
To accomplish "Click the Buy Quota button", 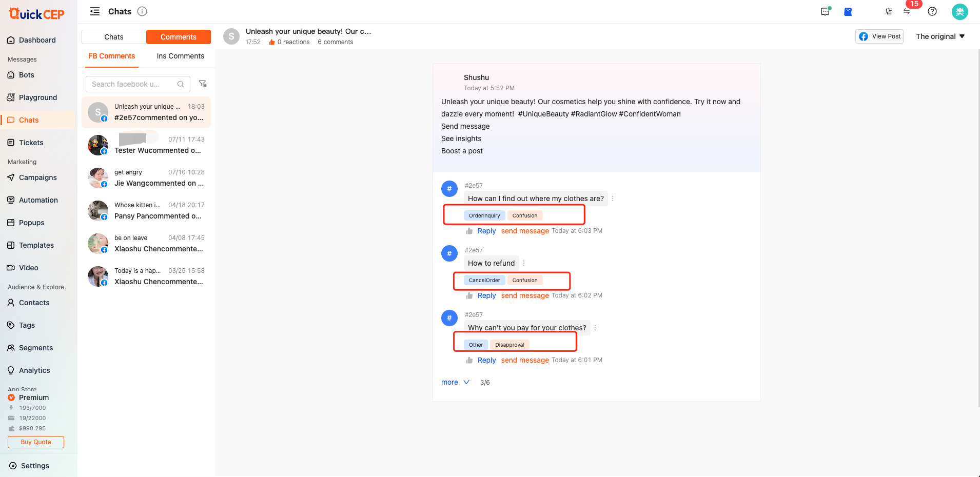I will 36,442.
